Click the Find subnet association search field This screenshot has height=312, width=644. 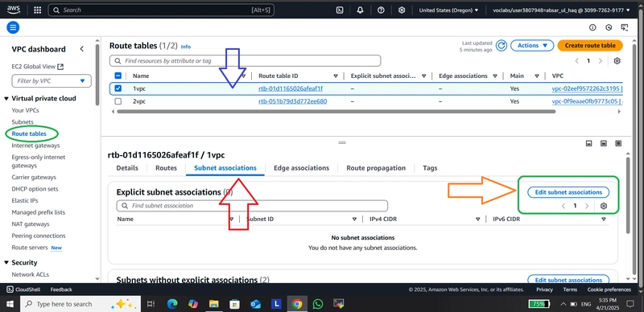point(252,206)
